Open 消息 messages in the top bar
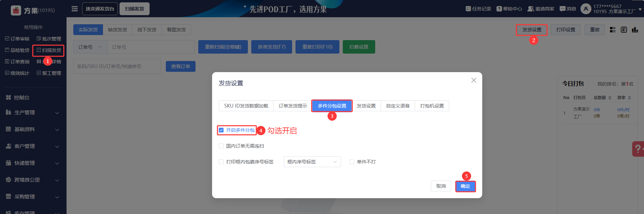Image resolution: width=644 pixels, height=214 pixels. tap(568, 9)
